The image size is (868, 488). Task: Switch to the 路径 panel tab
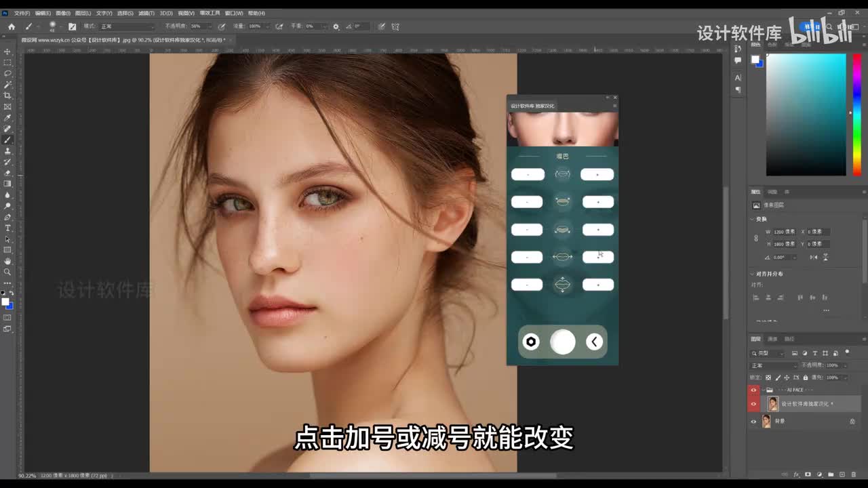coord(789,339)
